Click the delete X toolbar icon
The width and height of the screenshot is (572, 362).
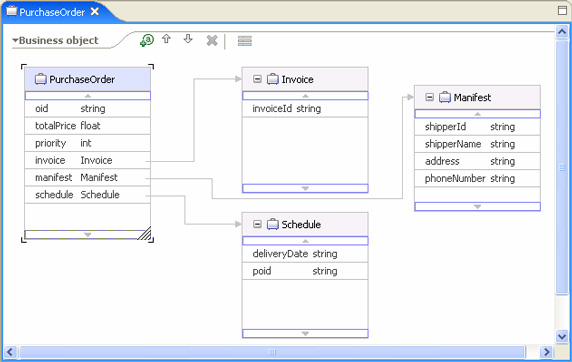(x=212, y=41)
